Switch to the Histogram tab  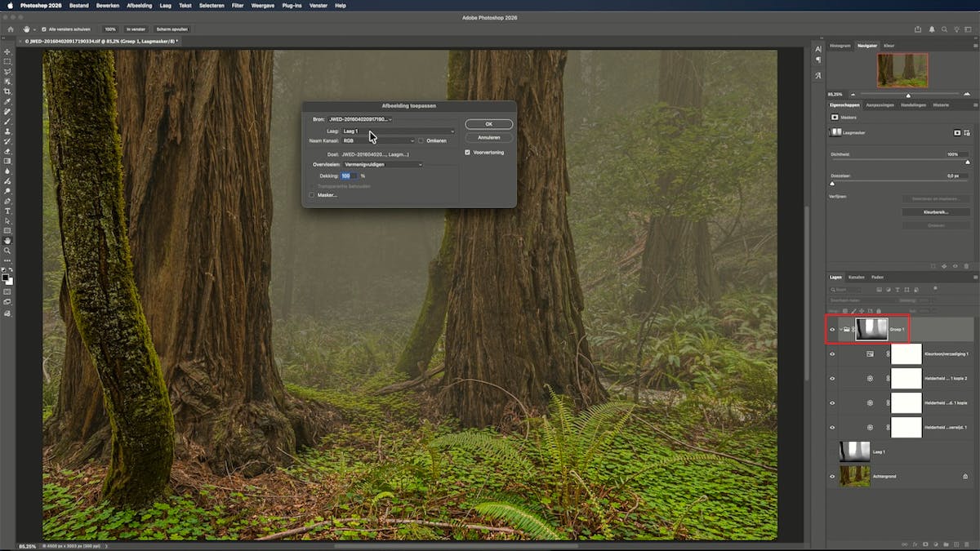click(x=840, y=46)
